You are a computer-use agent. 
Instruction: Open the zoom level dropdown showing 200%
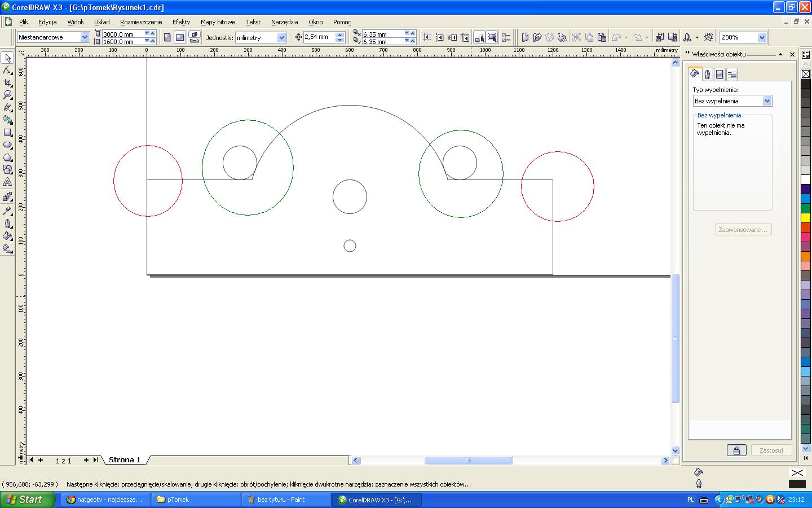coord(762,37)
